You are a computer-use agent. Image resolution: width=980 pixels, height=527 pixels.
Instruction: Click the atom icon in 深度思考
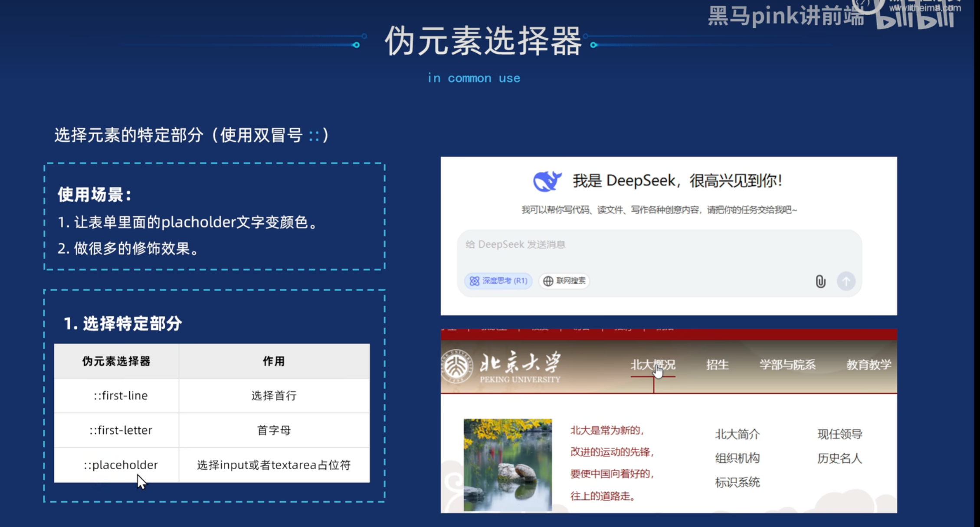click(x=474, y=281)
